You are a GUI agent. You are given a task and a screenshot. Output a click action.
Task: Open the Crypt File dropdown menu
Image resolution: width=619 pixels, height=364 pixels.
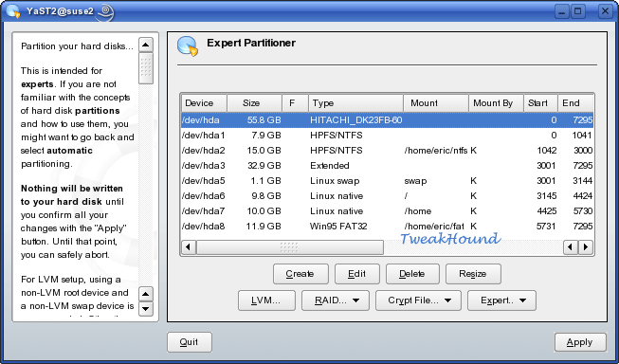pyautogui.click(x=418, y=300)
